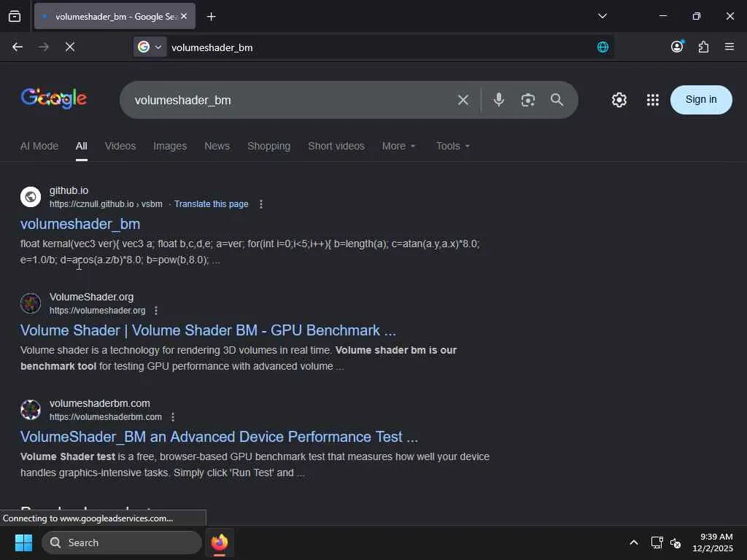Click the Firefox taskbar icon
Screen dimensions: 747x560
[x=219, y=542]
